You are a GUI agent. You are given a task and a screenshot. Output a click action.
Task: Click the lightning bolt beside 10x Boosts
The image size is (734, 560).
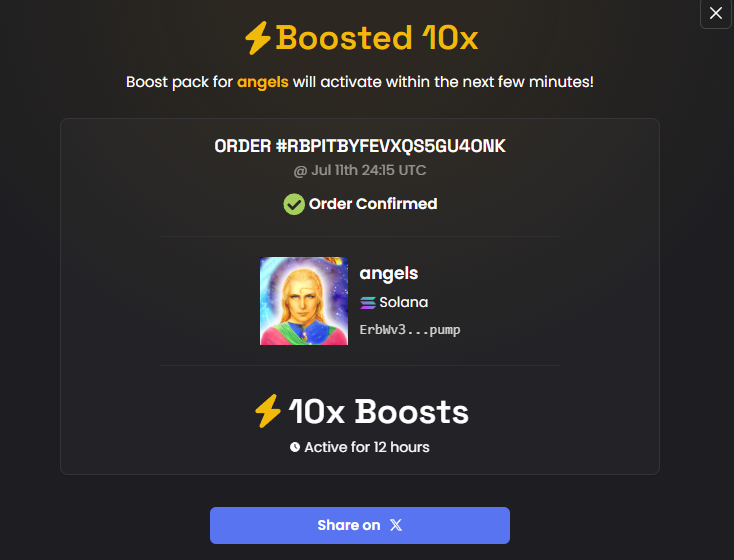[267, 411]
